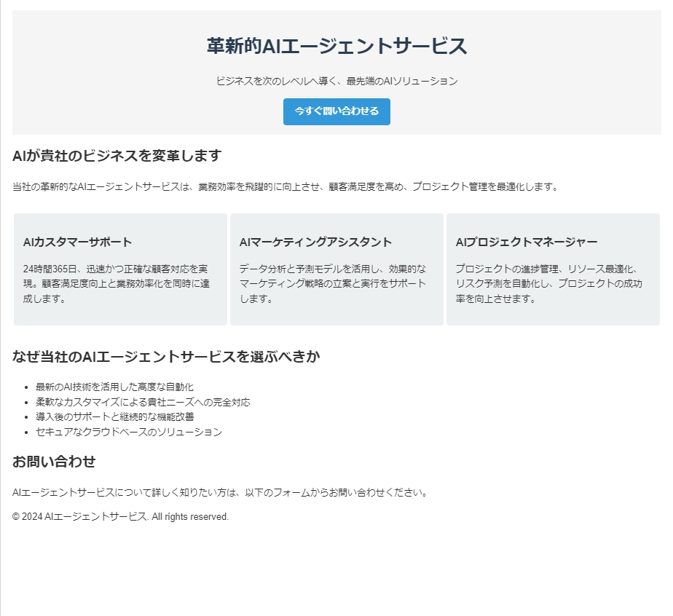Click the © 2024 copyright footer text
673x616 pixels.
coord(120,516)
